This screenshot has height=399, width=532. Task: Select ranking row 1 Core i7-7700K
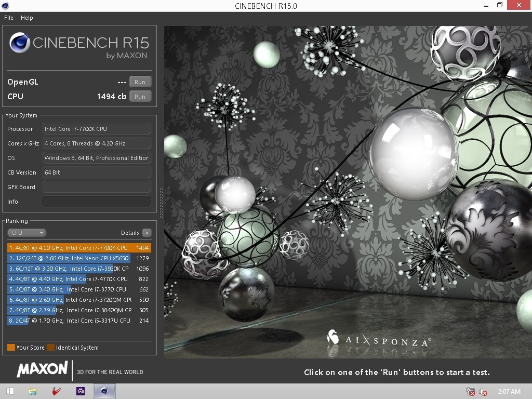tap(79, 248)
